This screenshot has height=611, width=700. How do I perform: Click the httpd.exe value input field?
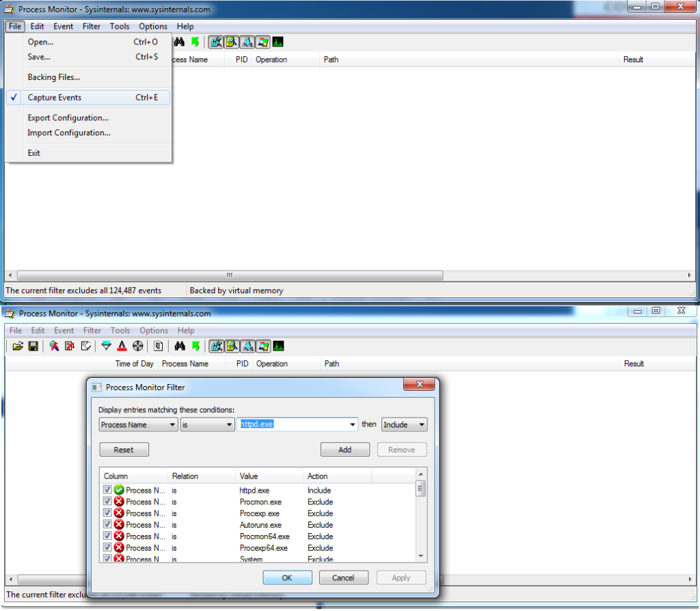coord(294,424)
